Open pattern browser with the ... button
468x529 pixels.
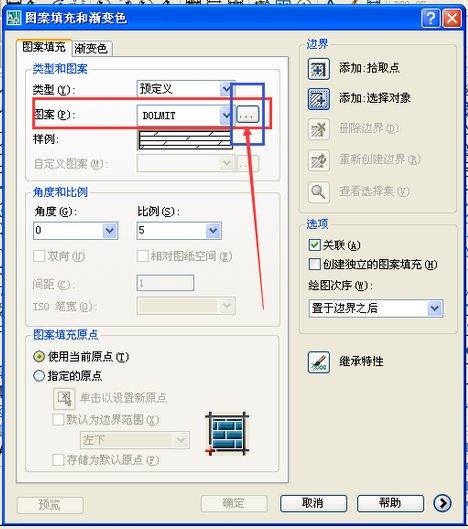pyautogui.click(x=248, y=114)
